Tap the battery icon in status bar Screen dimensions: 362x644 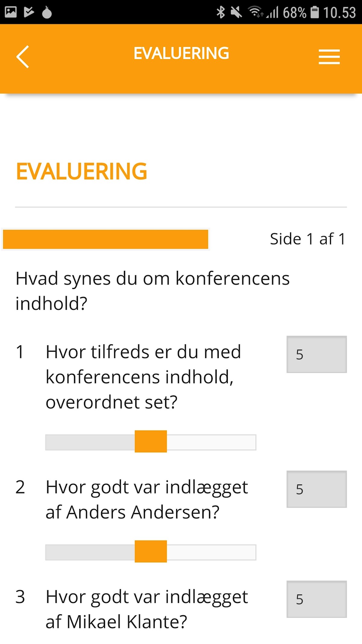click(x=315, y=12)
